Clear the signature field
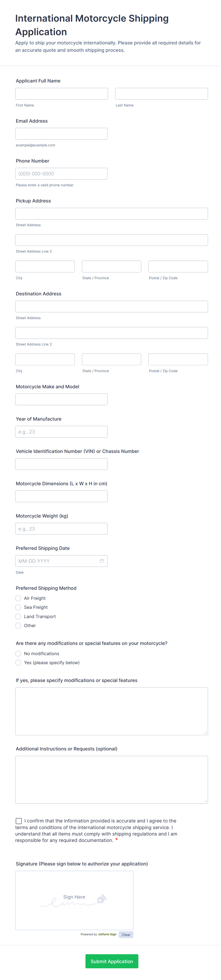 [126, 934]
